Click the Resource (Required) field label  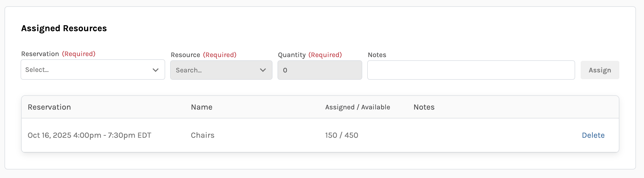[x=204, y=55]
